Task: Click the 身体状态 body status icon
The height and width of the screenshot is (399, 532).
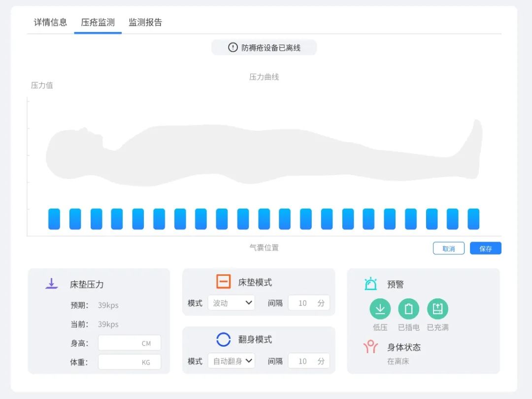Action: tap(370, 347)
